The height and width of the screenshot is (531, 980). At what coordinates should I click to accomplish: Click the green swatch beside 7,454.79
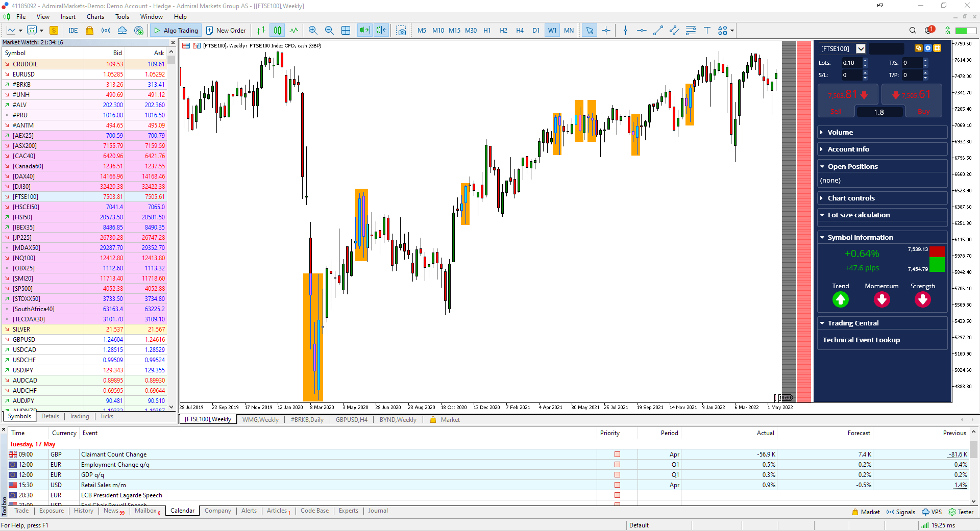click(937, 265)
